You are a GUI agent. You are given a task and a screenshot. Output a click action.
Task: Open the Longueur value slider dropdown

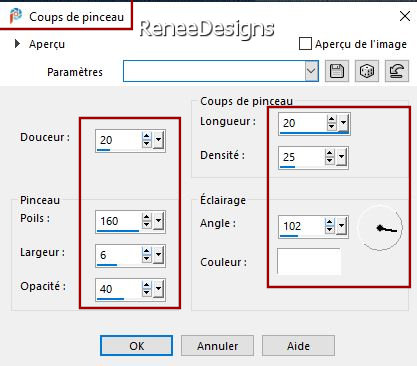tap(343, 123)
